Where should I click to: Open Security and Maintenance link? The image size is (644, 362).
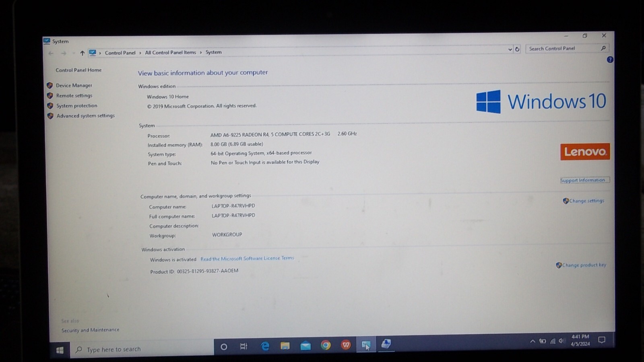point(90,330)
